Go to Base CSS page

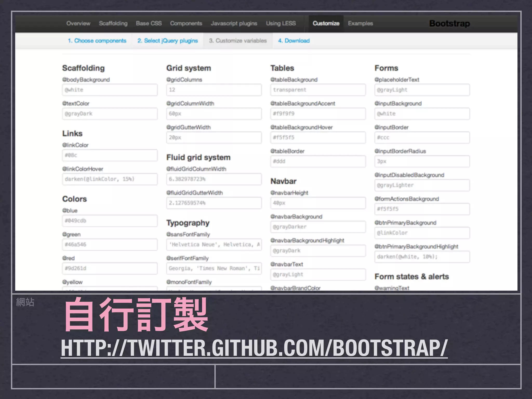[149, 23]
